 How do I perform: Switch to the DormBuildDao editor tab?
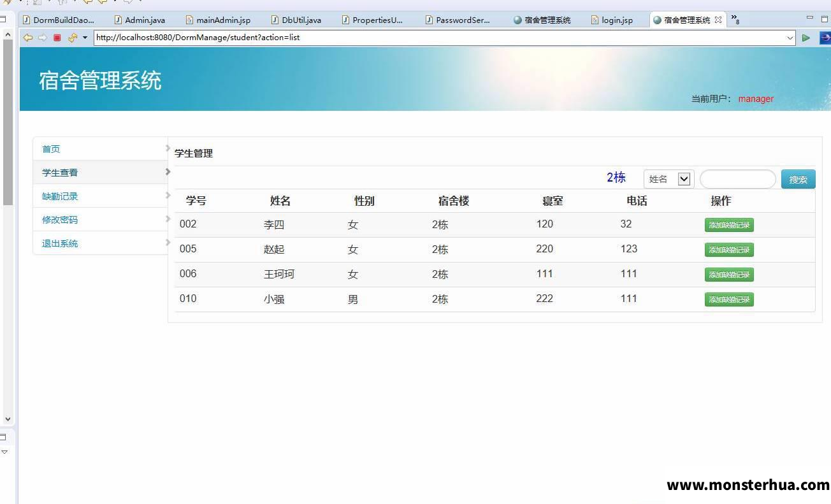pyautogui.click(x=59, y=20)
